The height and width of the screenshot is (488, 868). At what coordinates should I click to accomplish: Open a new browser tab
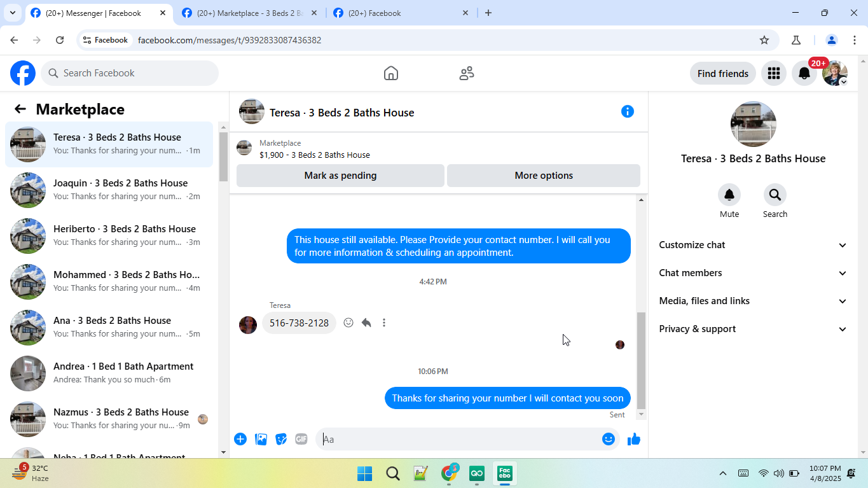click(488, 13)
